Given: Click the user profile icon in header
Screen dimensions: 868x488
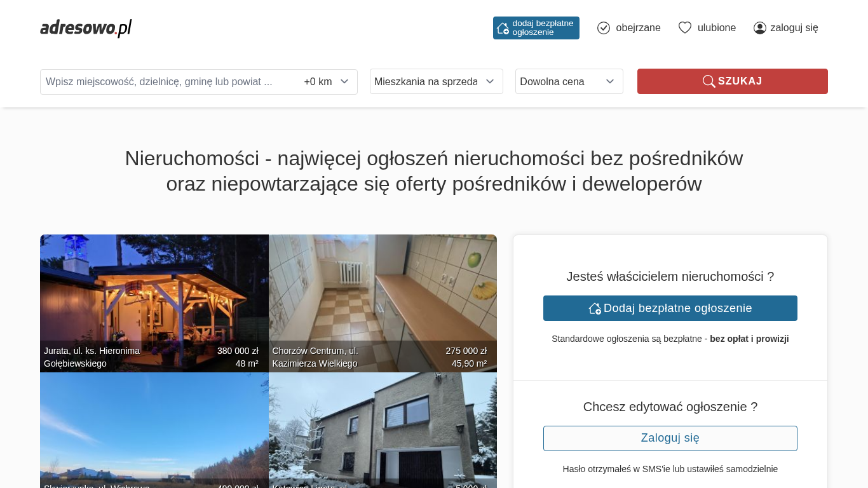Looking at the screenshot, I should tap(760, 28).
